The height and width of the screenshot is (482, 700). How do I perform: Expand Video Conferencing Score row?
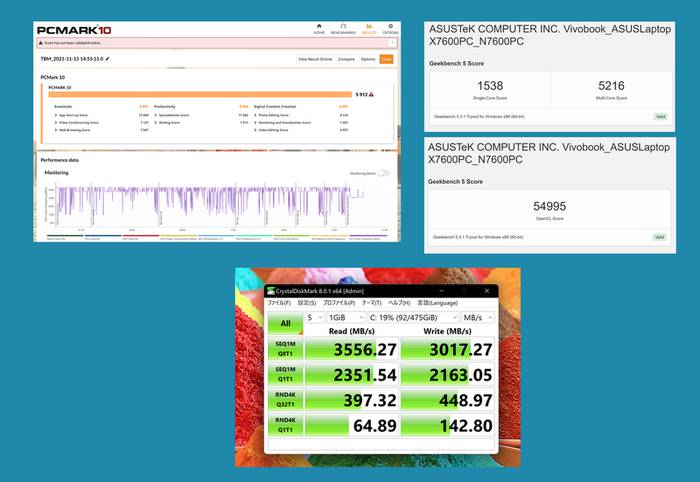[56, 122]
